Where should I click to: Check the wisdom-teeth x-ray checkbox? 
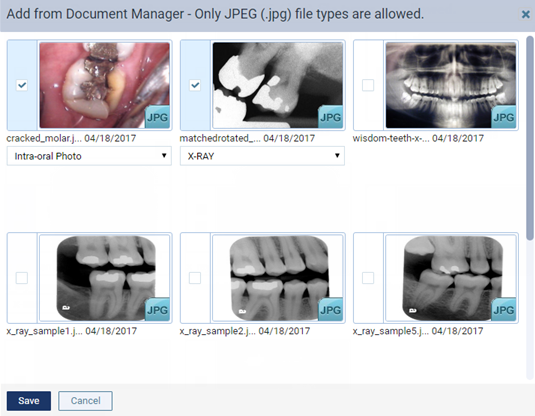pyautogui.click(x=368, y=85)
